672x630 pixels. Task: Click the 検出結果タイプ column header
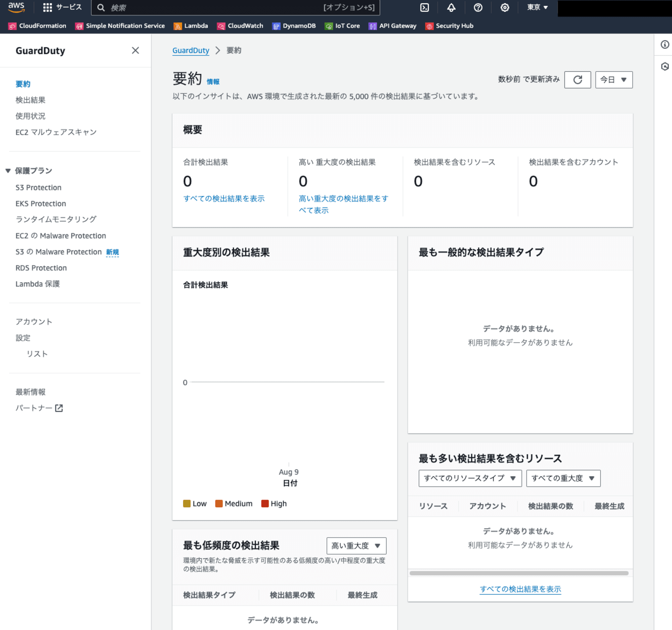point(209,595)
